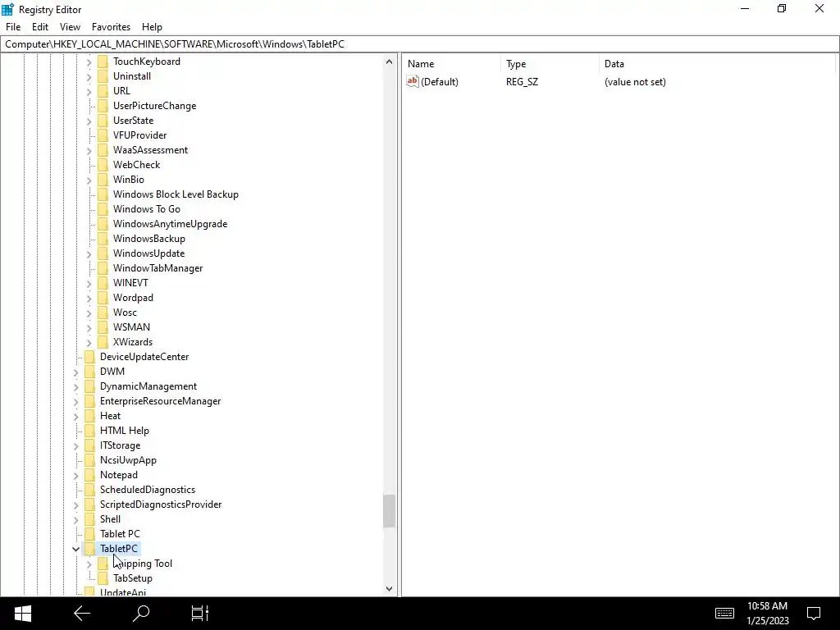Expand the UserState key
This screenshot has height=630, width=840.
(x=89, y=121)
